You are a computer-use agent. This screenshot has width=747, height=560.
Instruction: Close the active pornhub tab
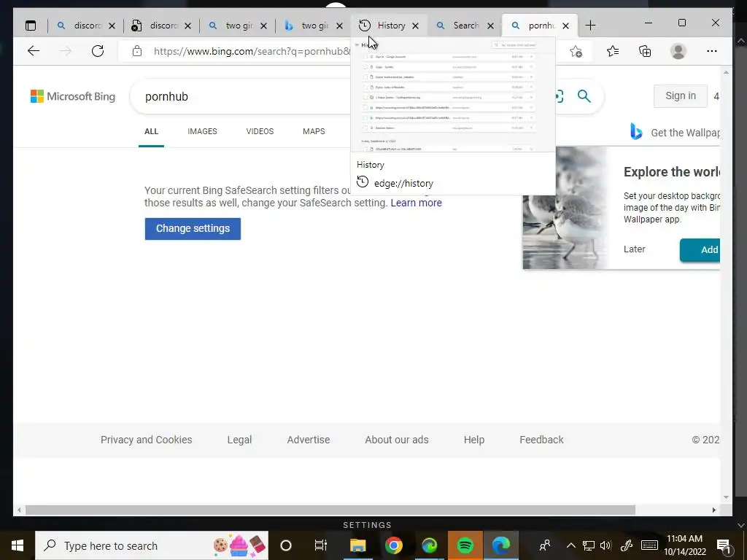[565, 26]
